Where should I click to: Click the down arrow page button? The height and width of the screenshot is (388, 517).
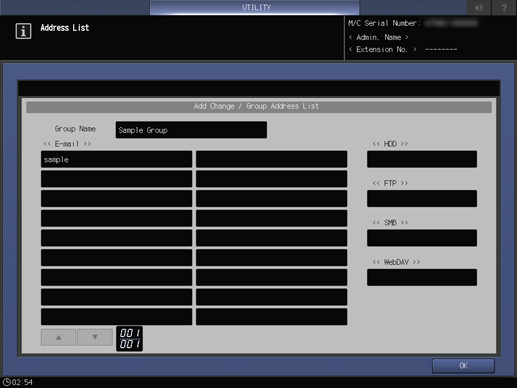pos(95,337)
